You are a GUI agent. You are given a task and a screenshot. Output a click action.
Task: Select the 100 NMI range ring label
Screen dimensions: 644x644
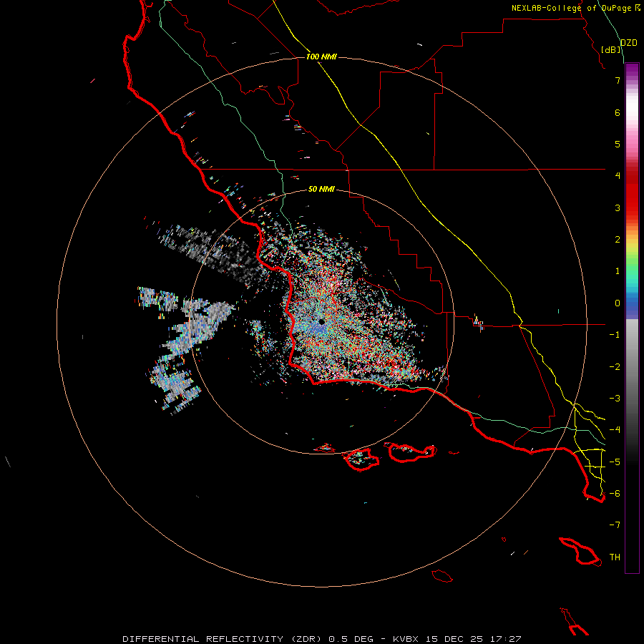click(321, 57)
